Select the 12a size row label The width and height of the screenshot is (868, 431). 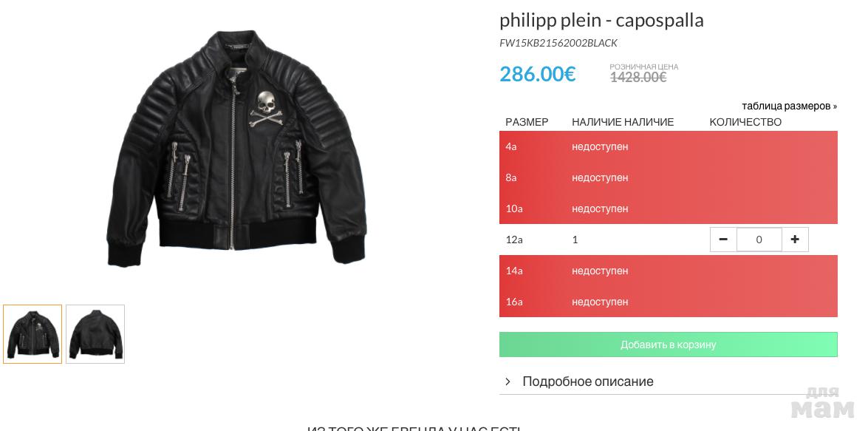point(514,240)
